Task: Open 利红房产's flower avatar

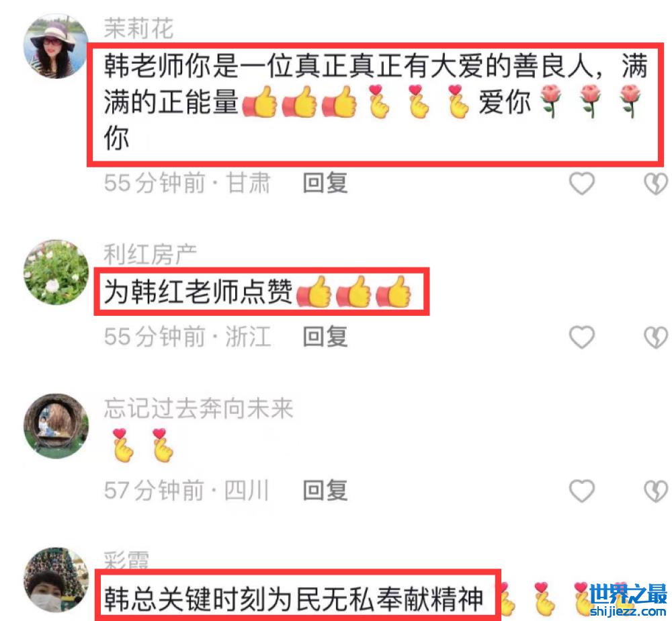Action: [x=56, y=272]
